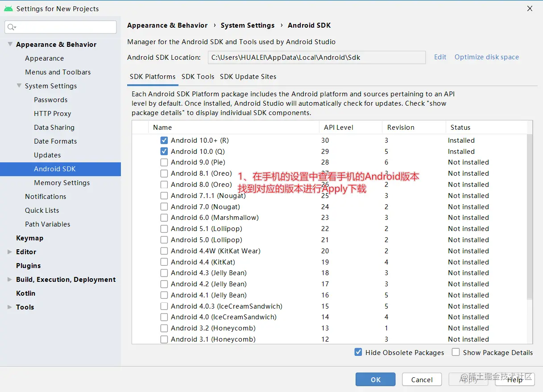
Task: Check Android 7.0 (Nougat) platform
Action: 164,206
